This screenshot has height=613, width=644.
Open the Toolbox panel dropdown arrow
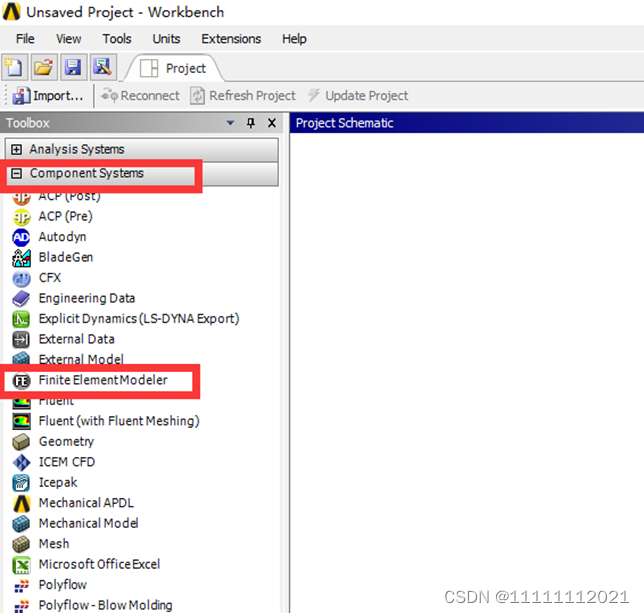tap(230, 123)
